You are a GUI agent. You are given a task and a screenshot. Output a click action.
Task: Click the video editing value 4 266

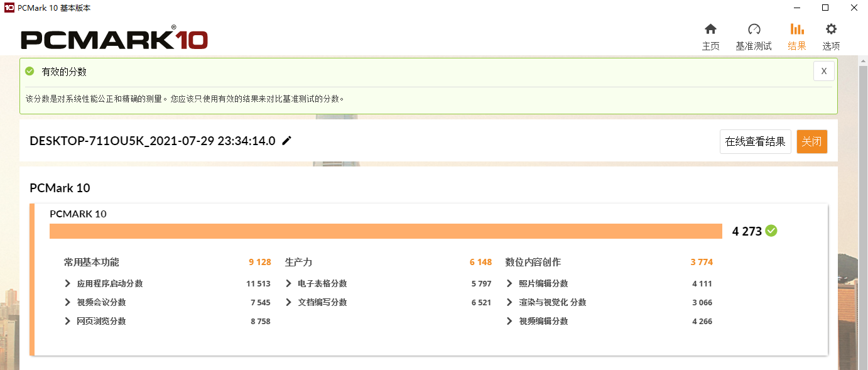[x=702, y=322]
